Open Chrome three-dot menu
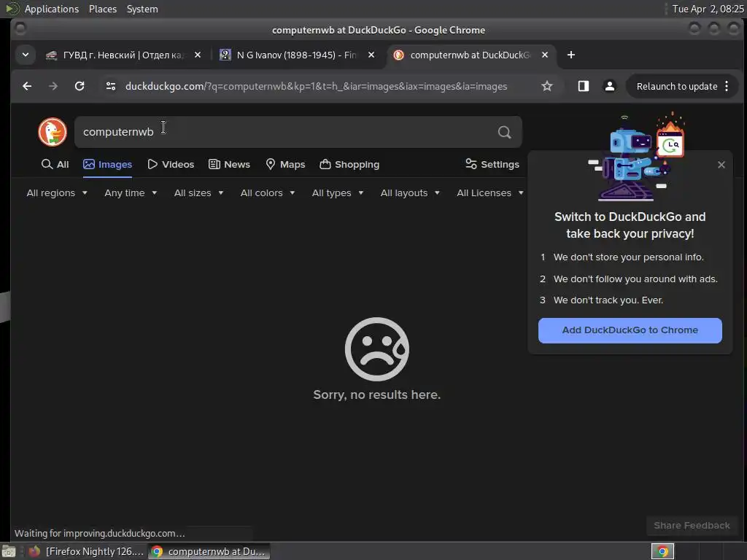747x560 pixels. pyautogui.click(x=727, y=86)
